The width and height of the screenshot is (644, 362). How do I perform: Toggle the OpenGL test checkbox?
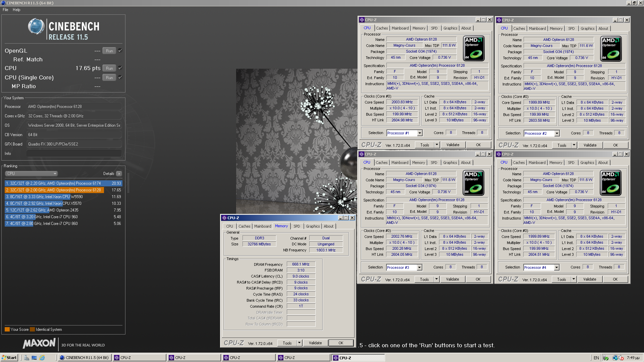120,50
